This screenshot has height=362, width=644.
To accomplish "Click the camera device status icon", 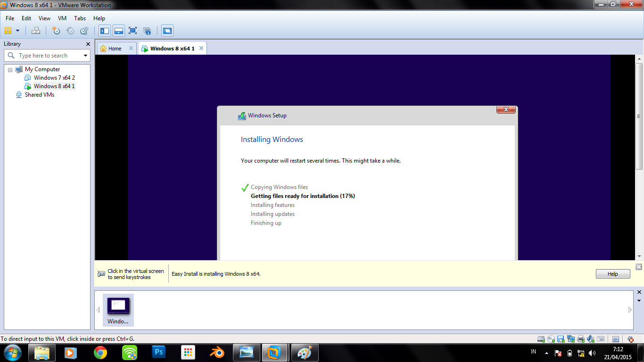I will (601, 339).
